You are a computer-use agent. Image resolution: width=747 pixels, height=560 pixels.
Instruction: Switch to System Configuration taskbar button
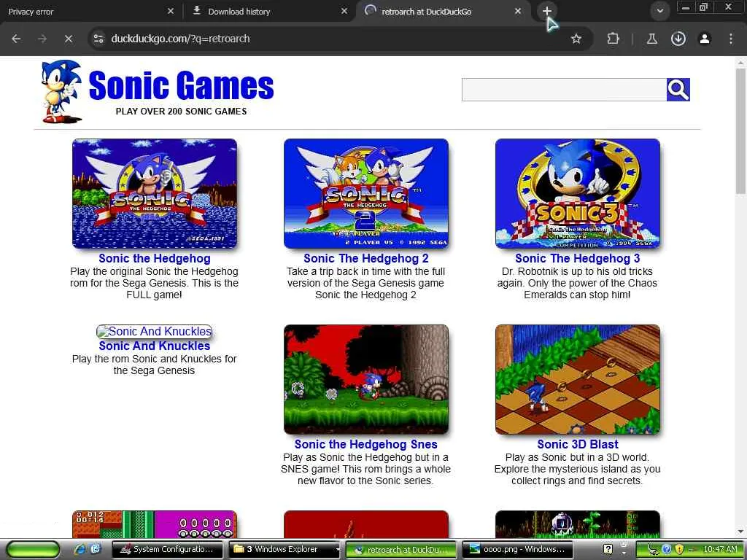tap(167, 550)
